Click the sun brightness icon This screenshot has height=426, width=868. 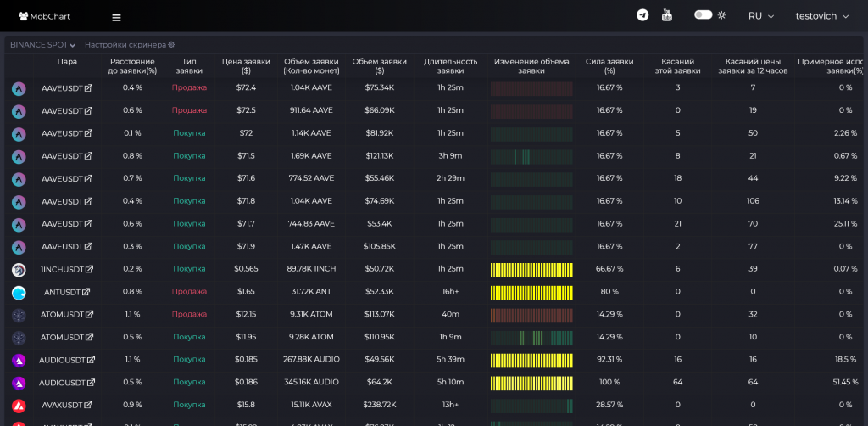pos(721,15)
